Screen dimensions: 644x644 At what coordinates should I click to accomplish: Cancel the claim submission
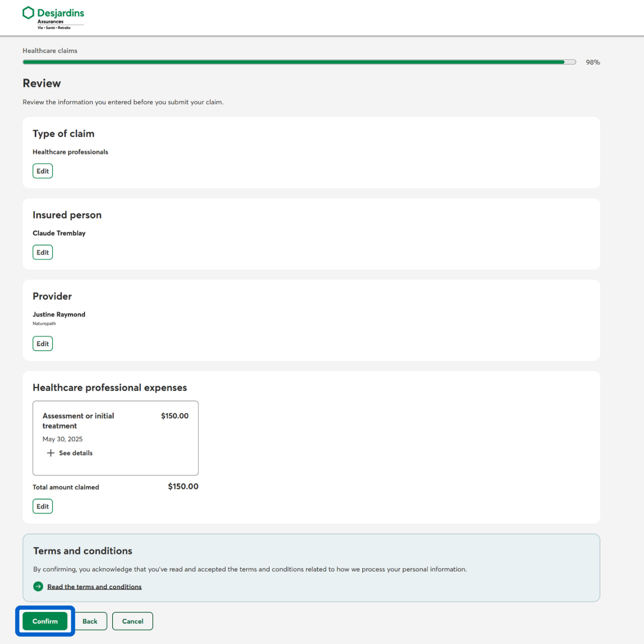coord(132,621)
